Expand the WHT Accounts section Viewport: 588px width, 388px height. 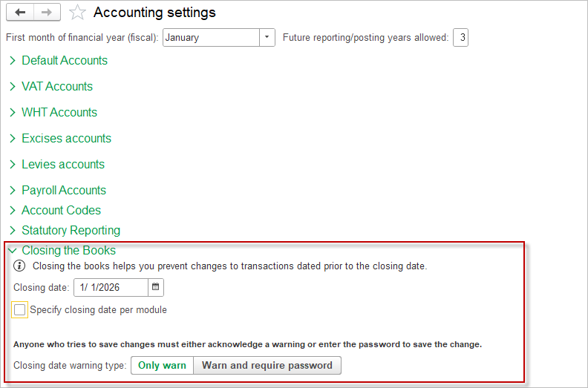[59, 113]
